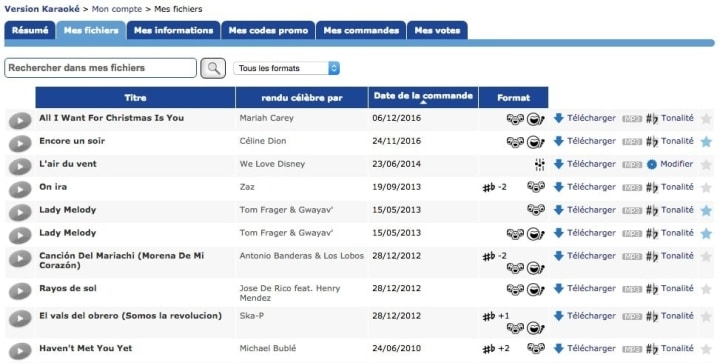The image size is (720, 363).
Task: Click the download arrow for On ira
Action: click(x=558, y=187)
